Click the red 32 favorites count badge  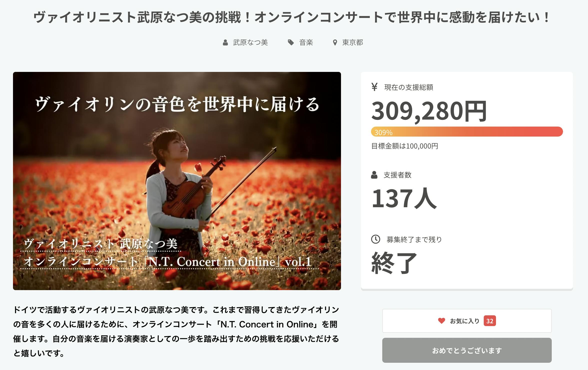(x=489, y=321)
